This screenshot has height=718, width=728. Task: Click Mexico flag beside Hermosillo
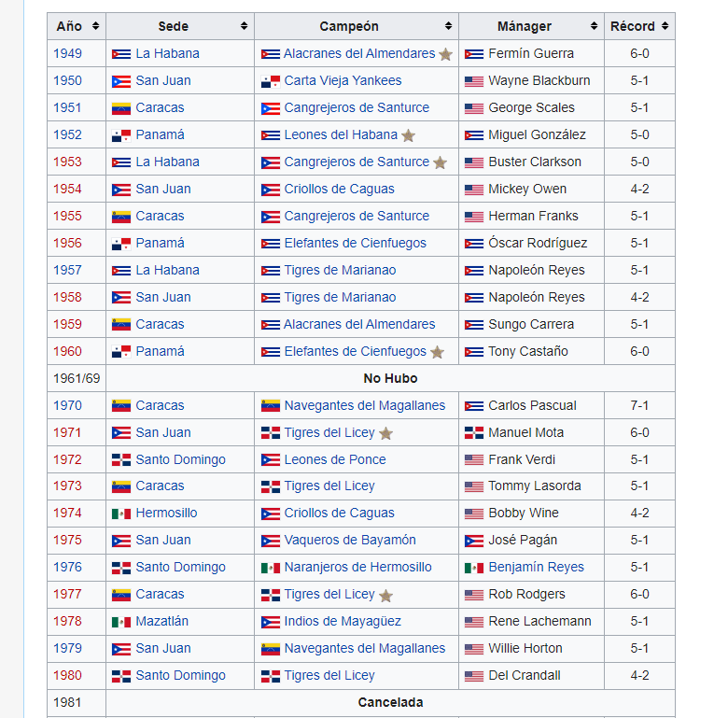(x=121, y=514)
